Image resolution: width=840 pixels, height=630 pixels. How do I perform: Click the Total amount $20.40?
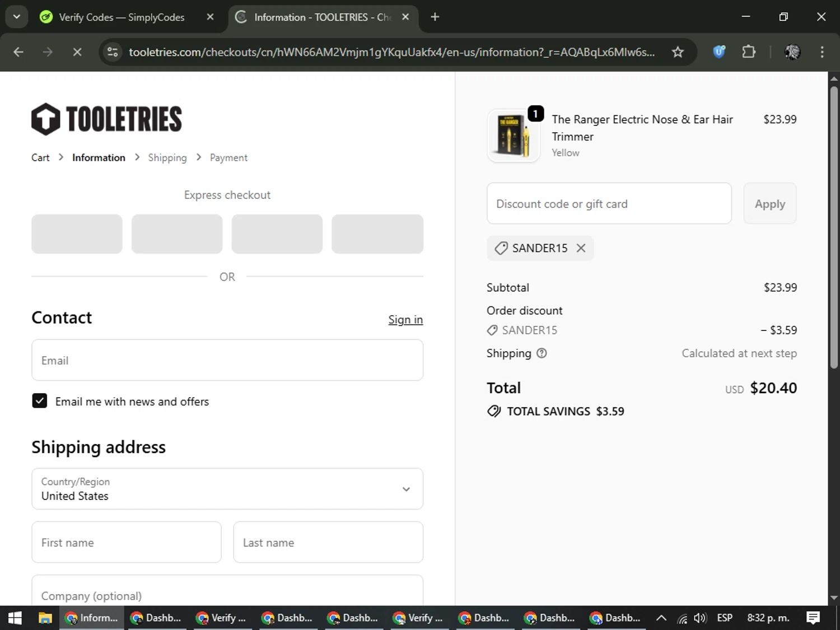(773, 388)
